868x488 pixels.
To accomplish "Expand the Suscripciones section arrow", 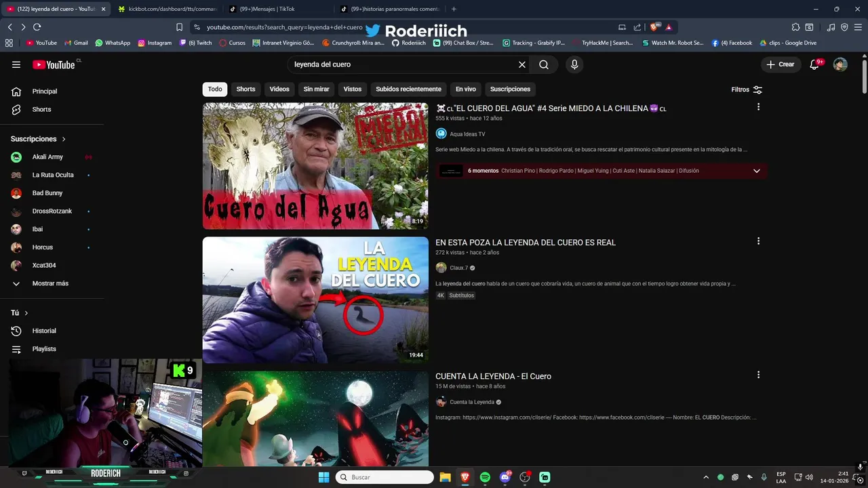I will (x=64, y=139).
